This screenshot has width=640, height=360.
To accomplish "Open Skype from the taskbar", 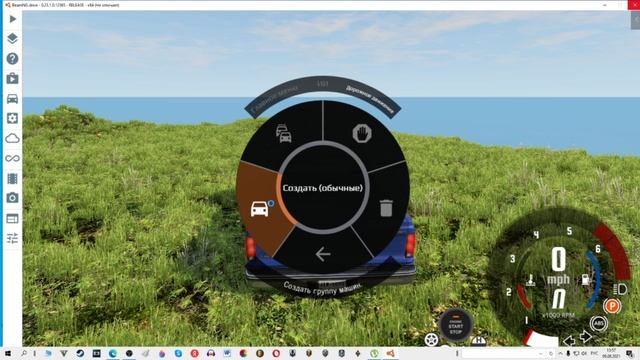I will tap(178, 353).
